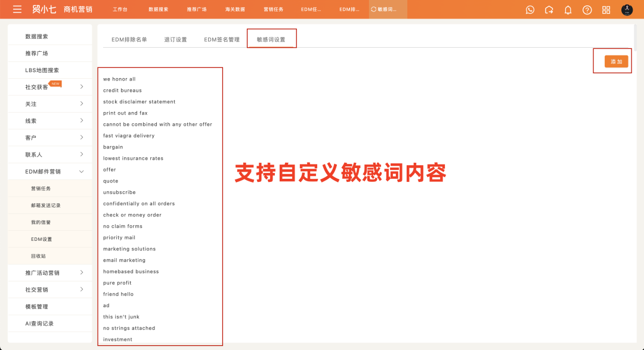The width and height of the screenshot is (644, 350).
Task: Select 'stock disclaimer statement' entry
Action: 139,101
